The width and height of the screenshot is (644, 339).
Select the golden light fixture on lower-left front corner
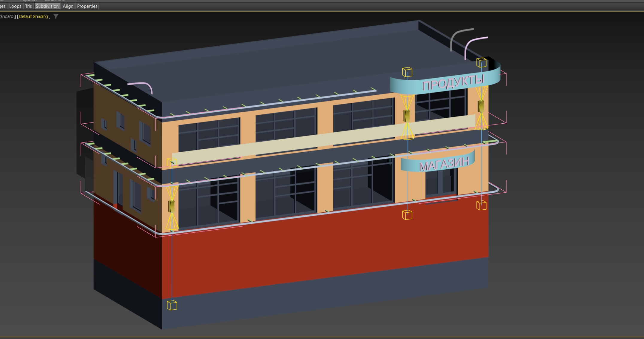172,206
